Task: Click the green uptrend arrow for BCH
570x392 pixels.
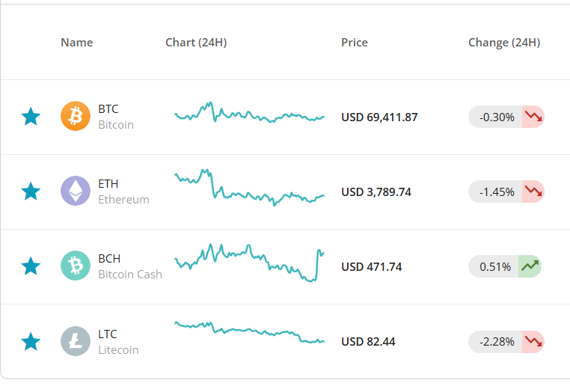Action: pos(530,266)
